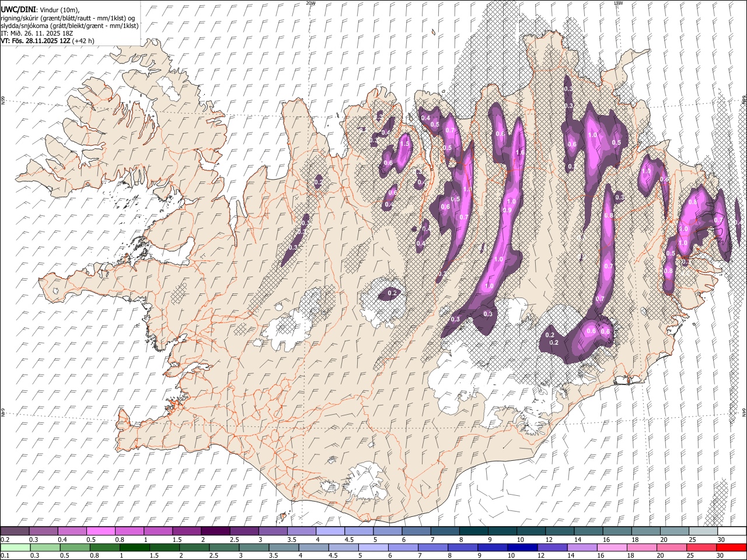
Task: Select the dark green swatch between 1 and 1.5
Action: [135, 547]
